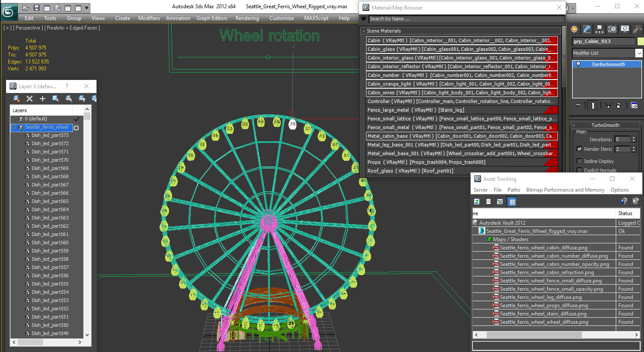Viewport: 644px width, 352px height.
Task: Open the Modify command panel tab
Action: [587, 29]
